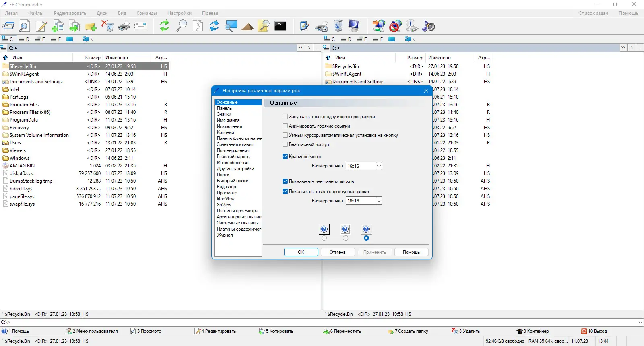
Task: Expand the command line history dropdown
Action: [640, 322]
